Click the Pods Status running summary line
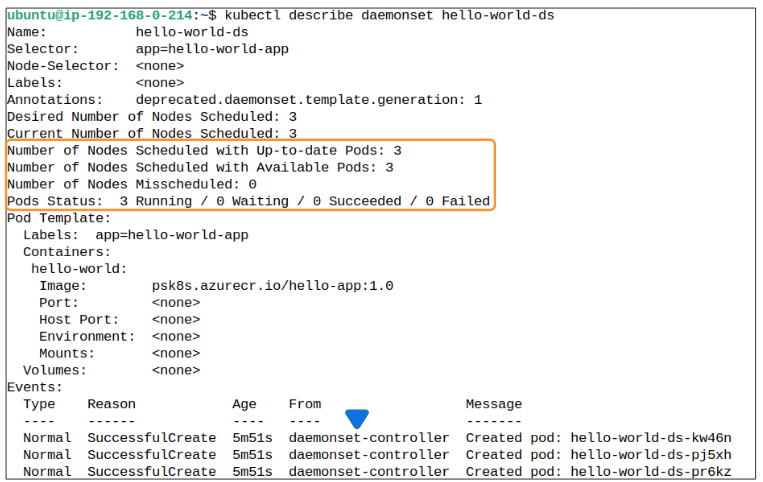Screen dimensions: 763x482 pyautogui.click(x=248, y=201)
